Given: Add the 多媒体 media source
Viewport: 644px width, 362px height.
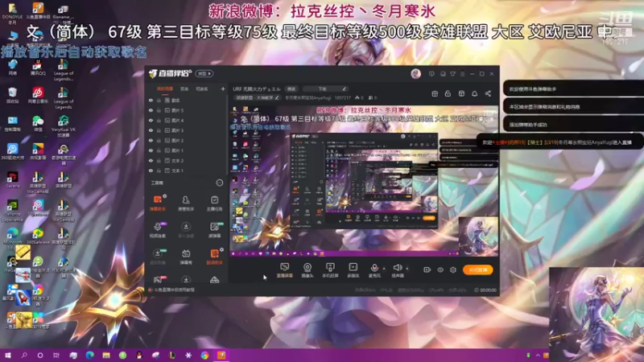Looking at the screenshot, I should pyautogui.click(x=353, y=270).
